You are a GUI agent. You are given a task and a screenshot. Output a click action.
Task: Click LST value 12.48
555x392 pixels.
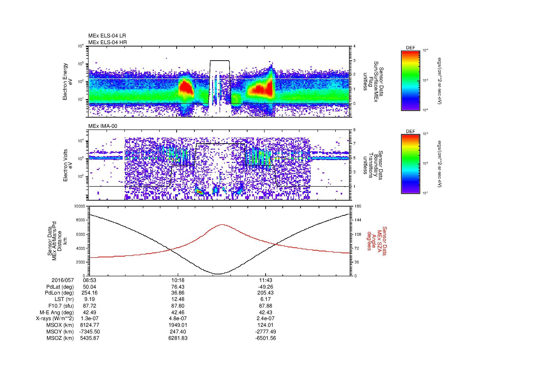178,300
